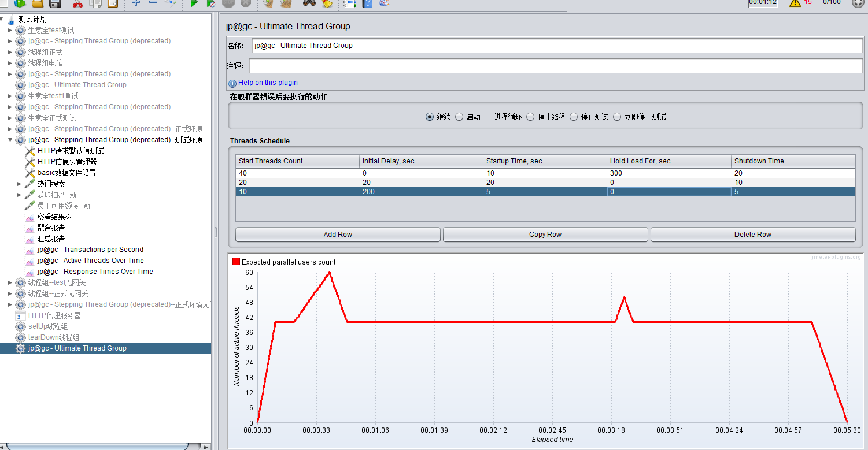The width and height of the screenshot is (868, 450).
Task: Click the round grey icon at toolbar end
Action: pos(858,3)
